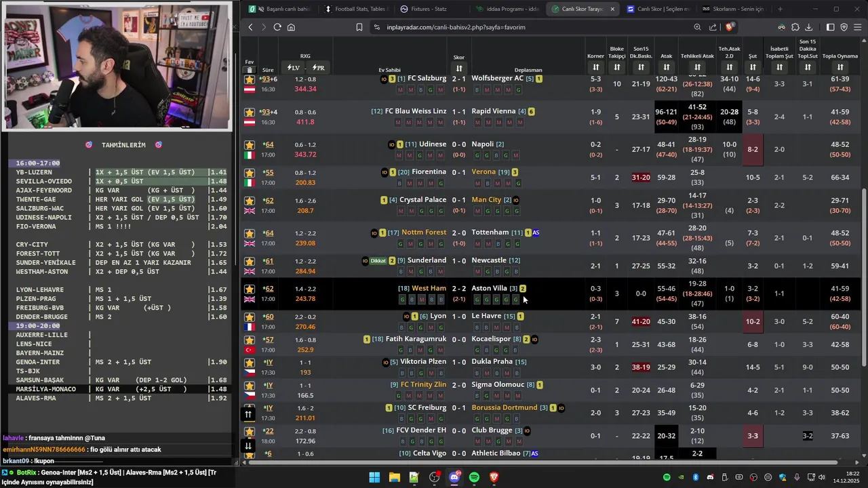Toggle favorite star for FC Blau Weiss Linz
This screenshot has width=868, height=488.
(x=250, y=112)
